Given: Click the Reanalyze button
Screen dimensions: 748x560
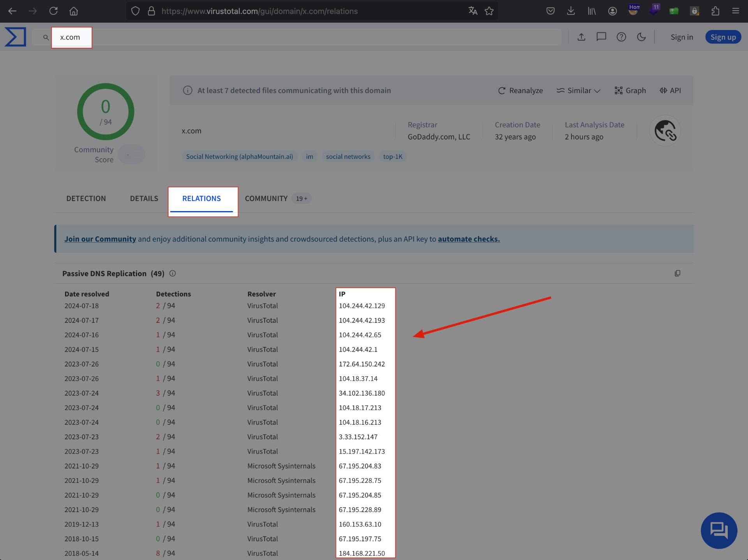Looking at the screenshot, I should coord(520,90).
